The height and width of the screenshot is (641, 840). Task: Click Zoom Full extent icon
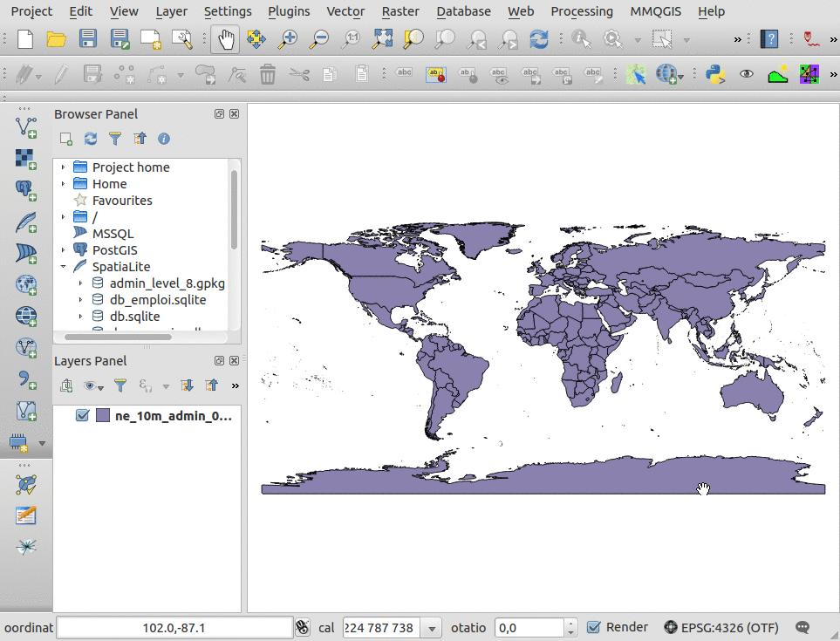point(381,39)
